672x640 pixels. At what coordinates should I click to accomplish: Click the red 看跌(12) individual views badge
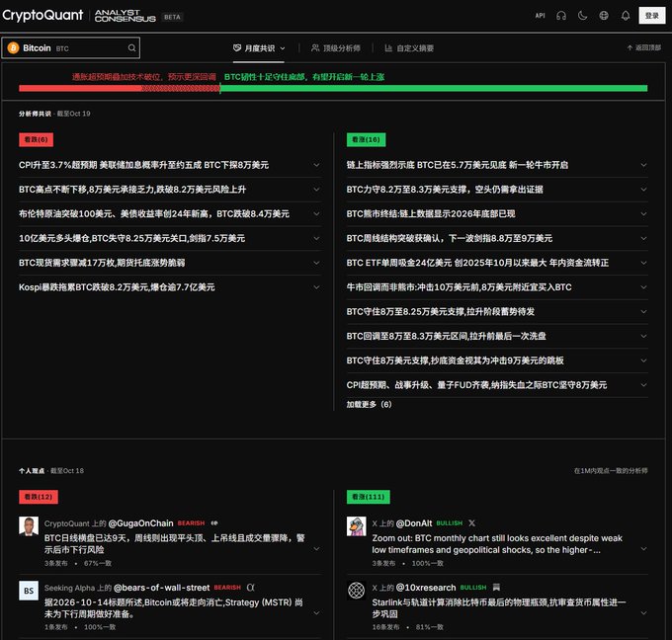pyautogui.click(x=39, y=497)
